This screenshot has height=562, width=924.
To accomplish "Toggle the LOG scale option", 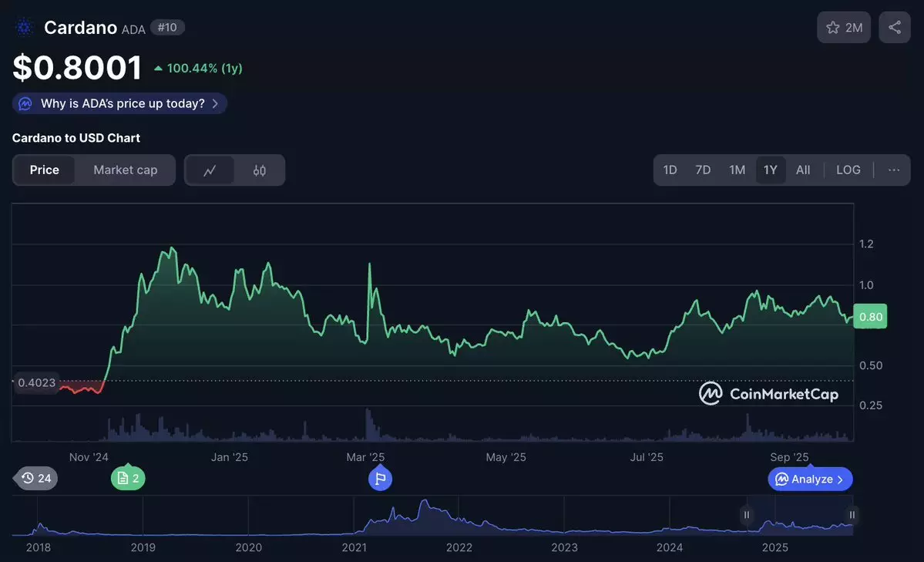I will 848,170.
